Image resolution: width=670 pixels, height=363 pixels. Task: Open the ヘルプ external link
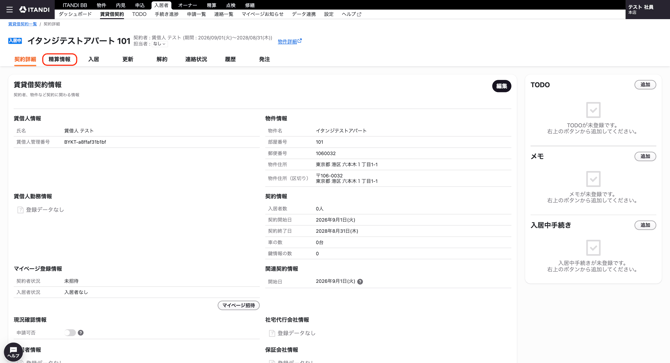click(x=351, y=14)
